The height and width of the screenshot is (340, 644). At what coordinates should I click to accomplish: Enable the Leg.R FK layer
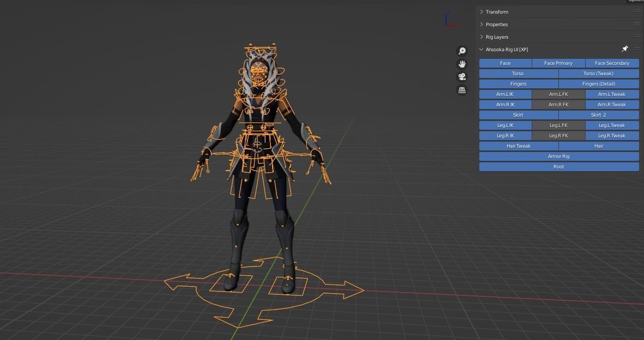tap(558, 136)
